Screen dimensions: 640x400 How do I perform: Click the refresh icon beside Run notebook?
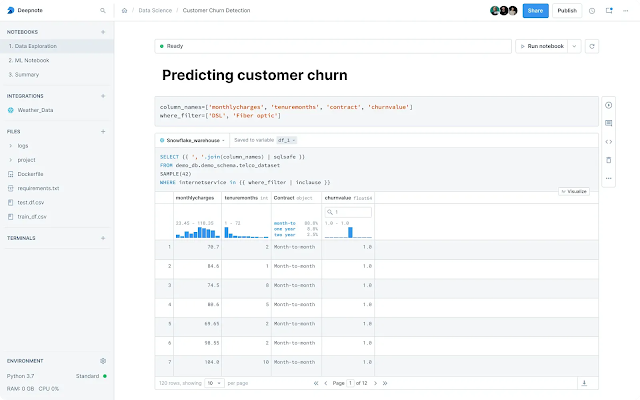point(591,46)
